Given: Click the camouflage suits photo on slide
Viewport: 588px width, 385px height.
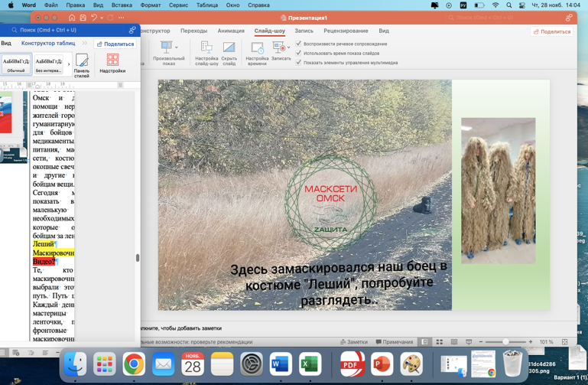Looking at the screenshot, I should pos(498,191).
